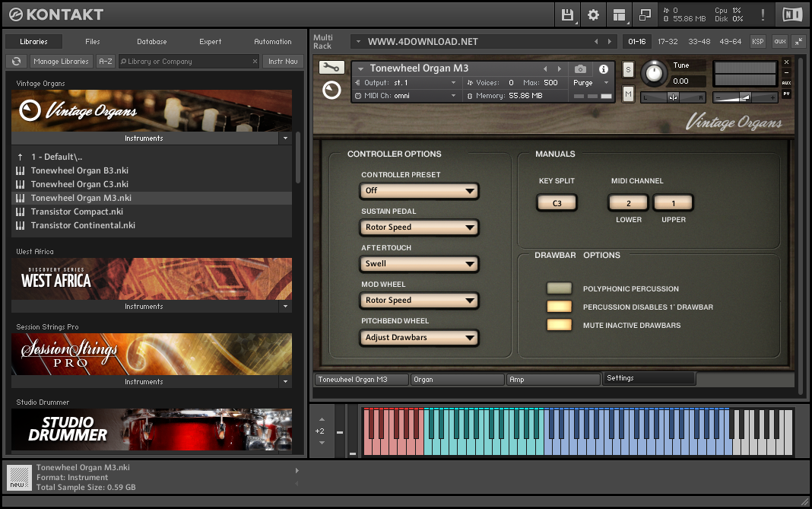Screen dimensions: 812x509
Task: Solo the instrument with S button
Action: pyautogui.click(x=628, y=69)
